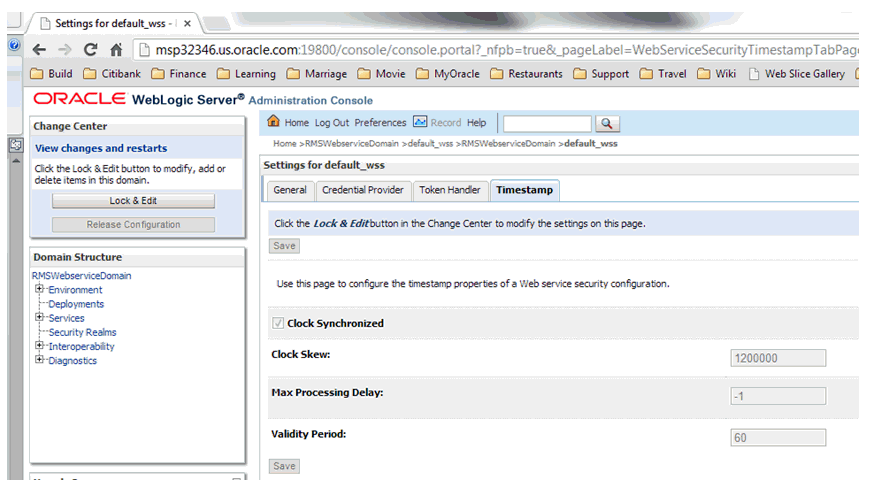Open the Learning bookmarks folder
This screenshot has height=487, width=871.
point(246,74)
